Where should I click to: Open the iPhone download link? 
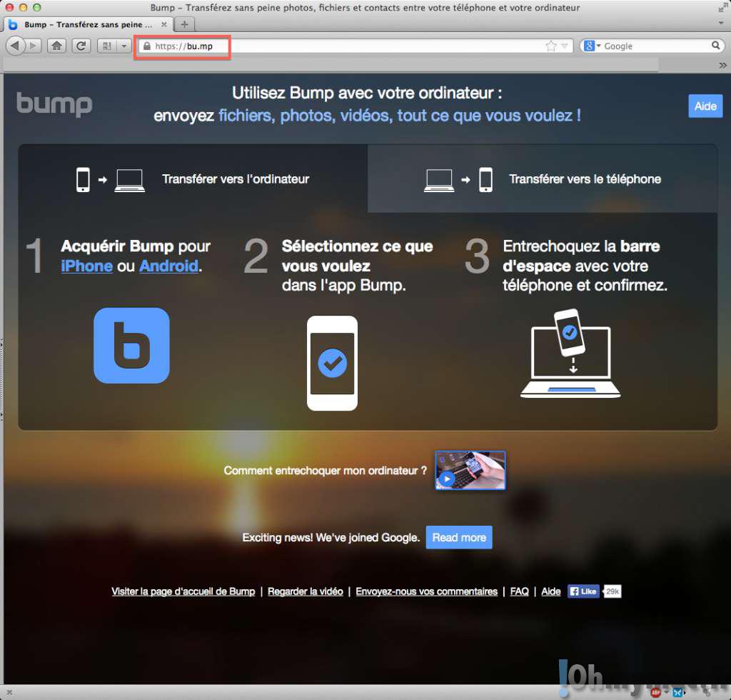tap(86, 266)
